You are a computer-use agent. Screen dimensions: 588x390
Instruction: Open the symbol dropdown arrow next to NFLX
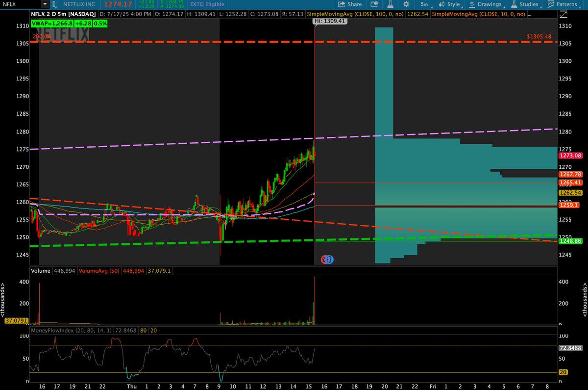pos(45,4)
